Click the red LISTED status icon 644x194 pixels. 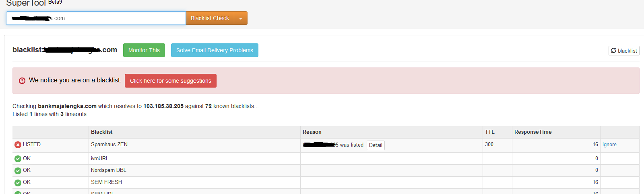[x=18, y=145]
